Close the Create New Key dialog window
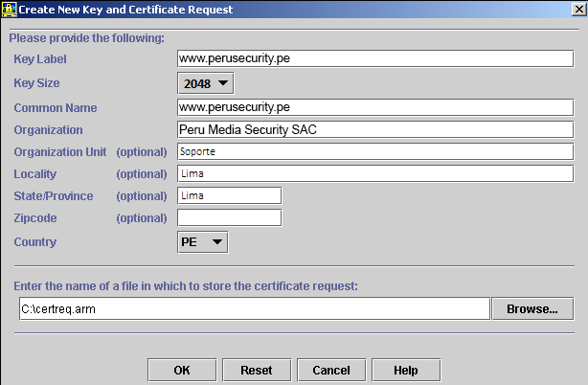Viewport: 588px width, 385px height. tap(577, 9)
